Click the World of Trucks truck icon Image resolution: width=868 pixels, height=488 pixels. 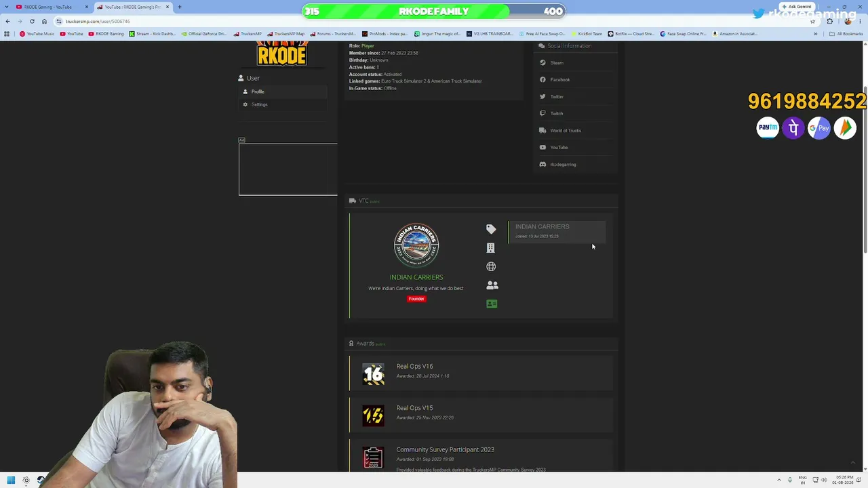pyautogui.click(x=542, y=131)
